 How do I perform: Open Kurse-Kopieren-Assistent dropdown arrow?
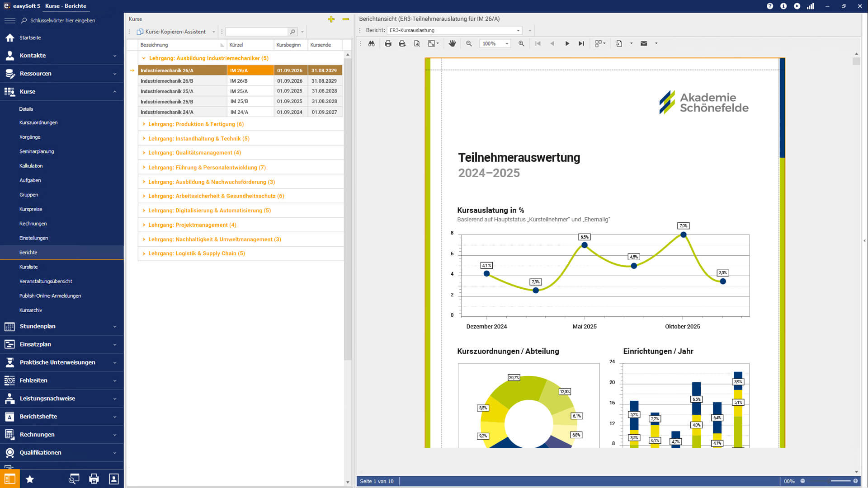coord(214,32)
